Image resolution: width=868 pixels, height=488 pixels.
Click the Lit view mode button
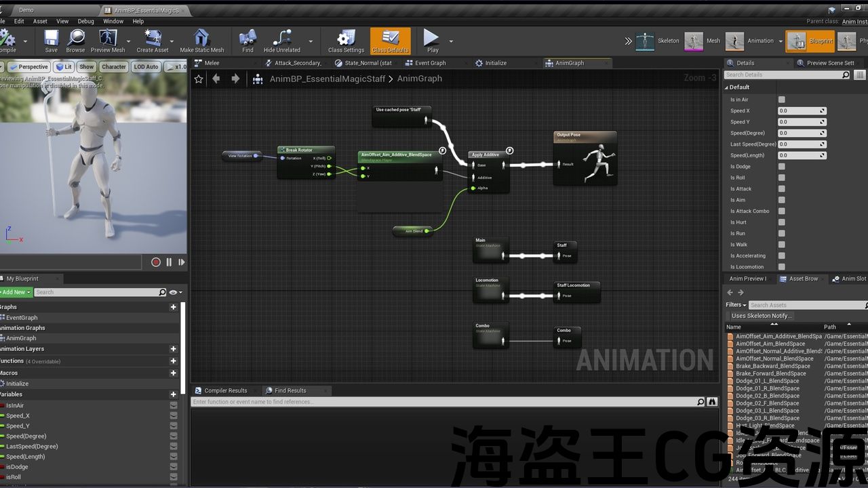click(x=64, y=67)
